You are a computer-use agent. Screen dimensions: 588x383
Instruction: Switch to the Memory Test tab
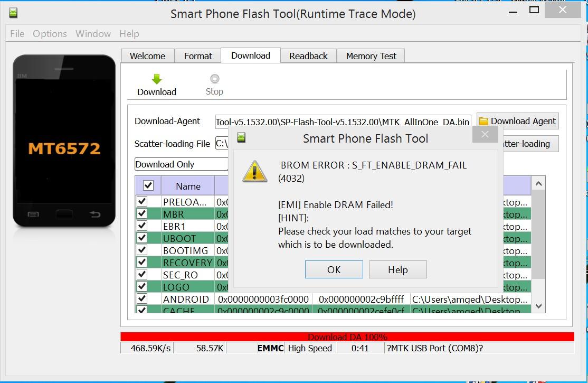pyautogui.click(x=371, y=56)
